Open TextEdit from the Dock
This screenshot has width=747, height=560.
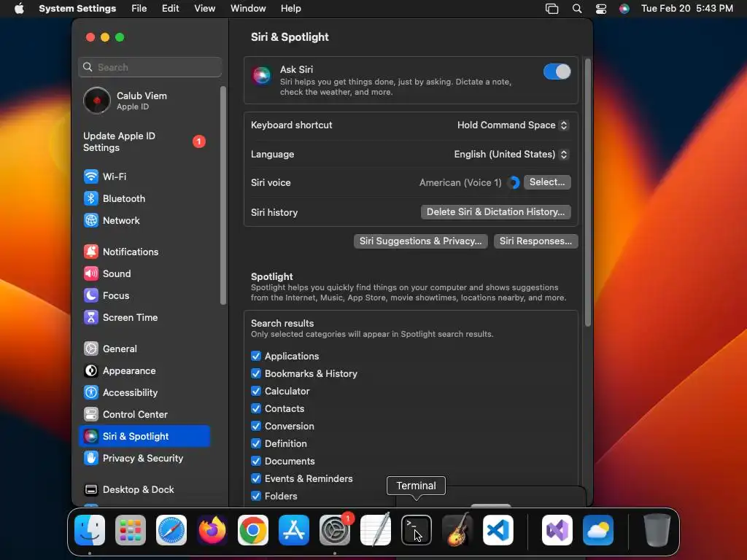pyautogui.click(x=376, y=530)
